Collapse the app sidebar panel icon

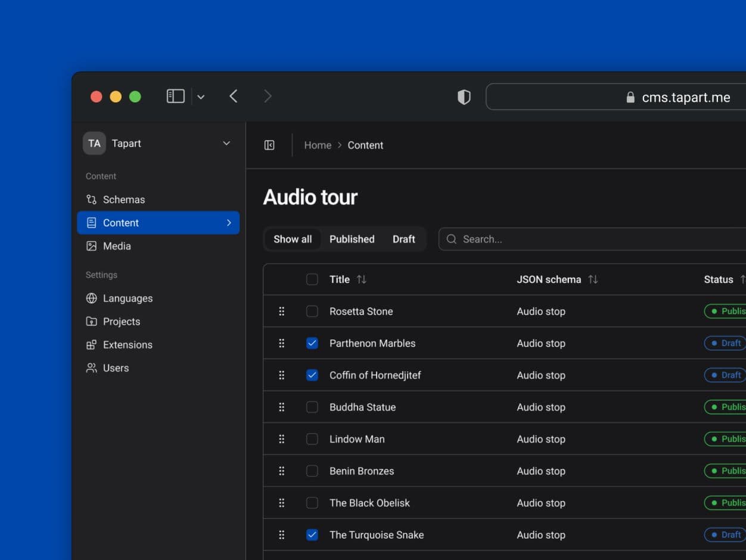click(x=269, y=145)
